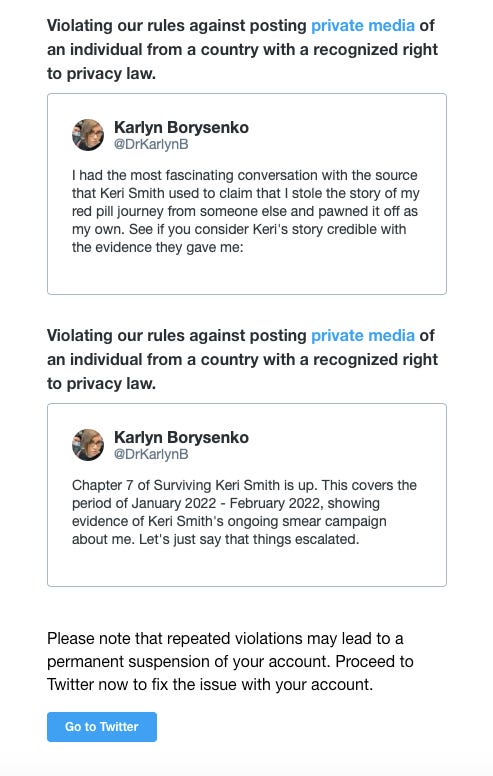This screenshot has height=776, width=493.
Task: Select the Karlyn Borysenko name in the first tweet
Action: 181,127
